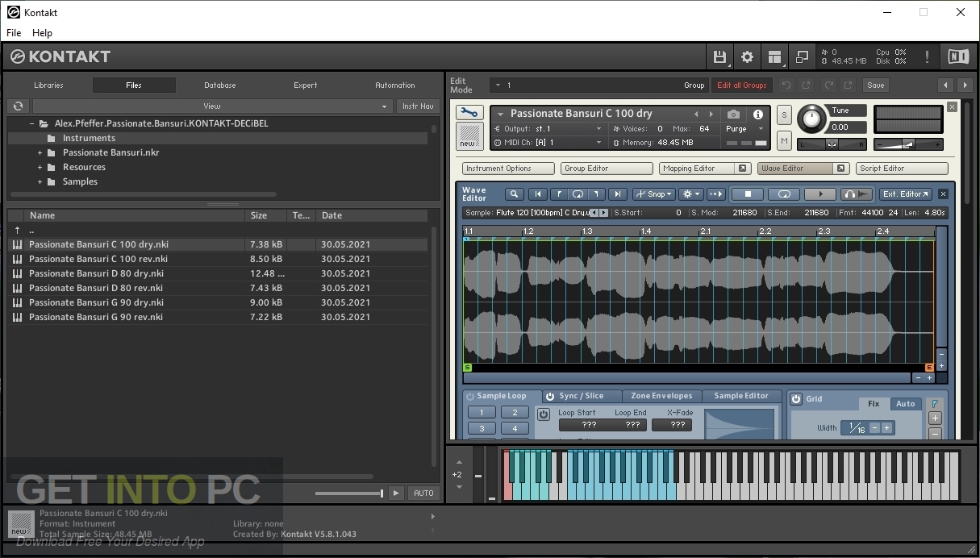Click the wrench icon to exit edit mode
The height and width of the screenshot is (558, 980).
point(469,113)
